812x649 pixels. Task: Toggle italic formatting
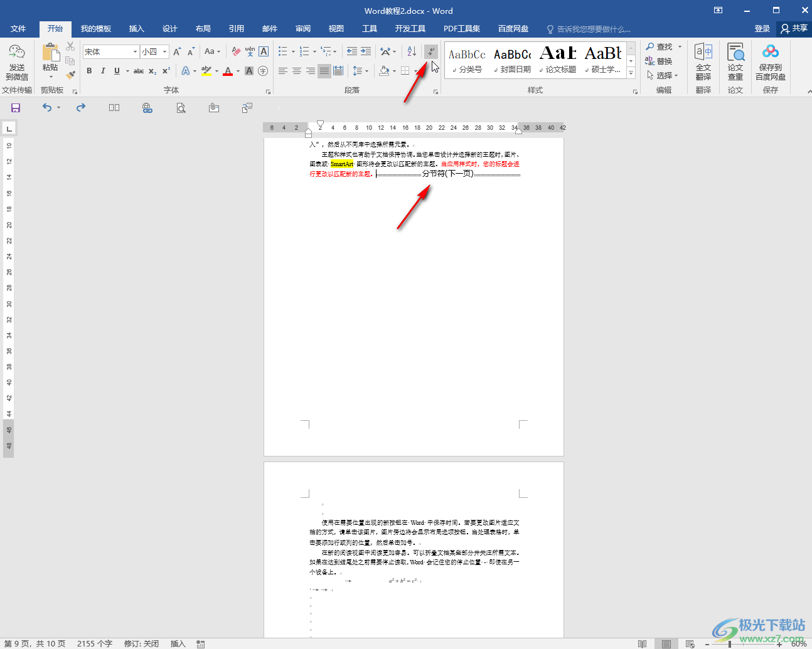[x=103, y=71]
